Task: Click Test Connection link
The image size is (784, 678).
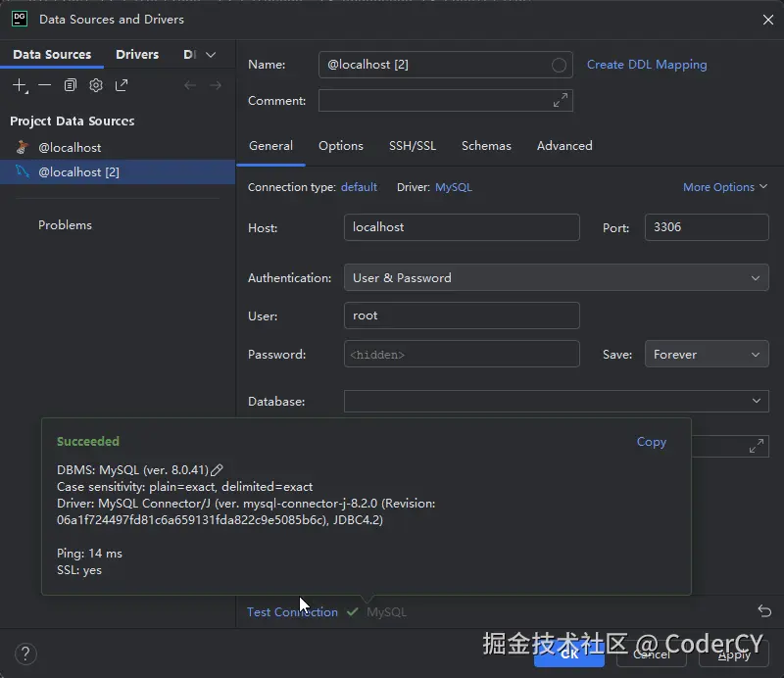Action: (x=292, y=612)
